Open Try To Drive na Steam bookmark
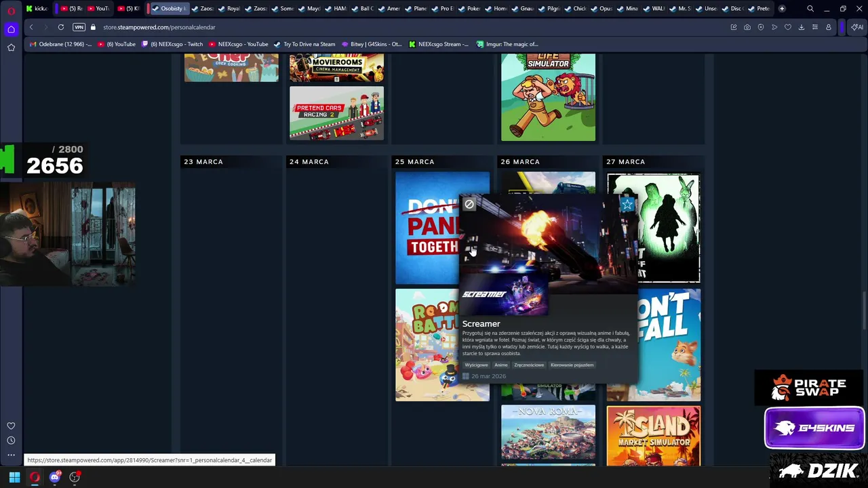 tap(304, 44)
